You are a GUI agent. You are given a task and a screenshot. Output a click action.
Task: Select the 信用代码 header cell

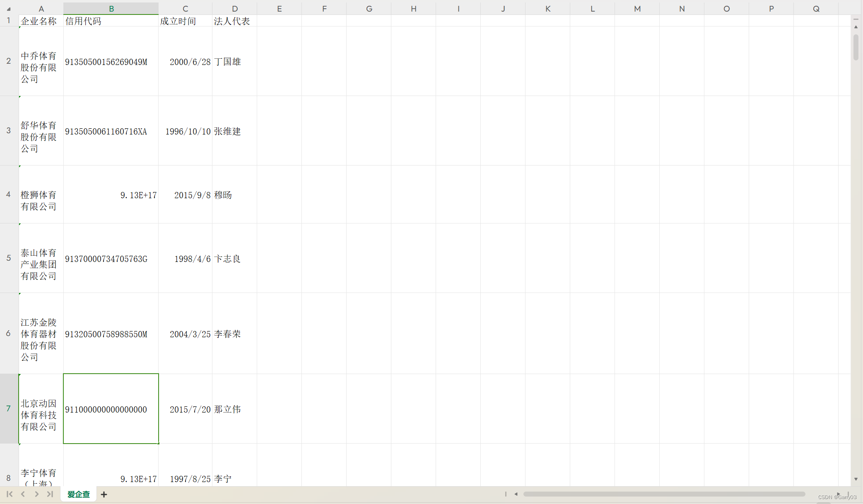111,21
